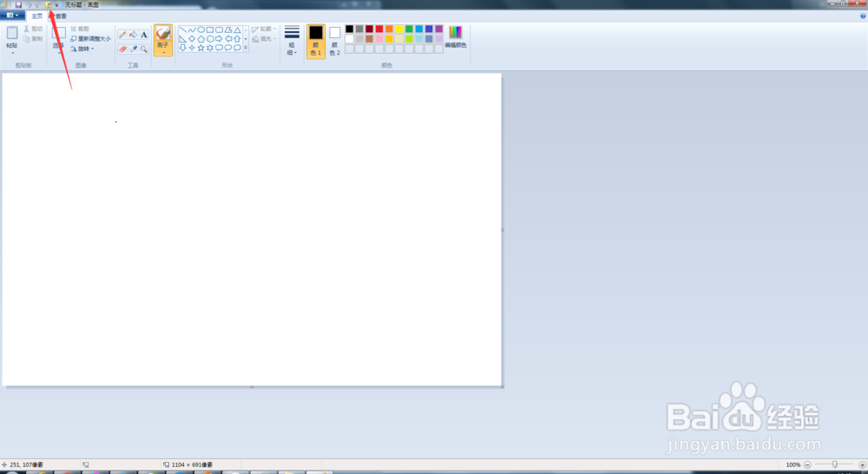
Task: Click the 复制 button
Action: pyautogui.click(x=33, y=39)
